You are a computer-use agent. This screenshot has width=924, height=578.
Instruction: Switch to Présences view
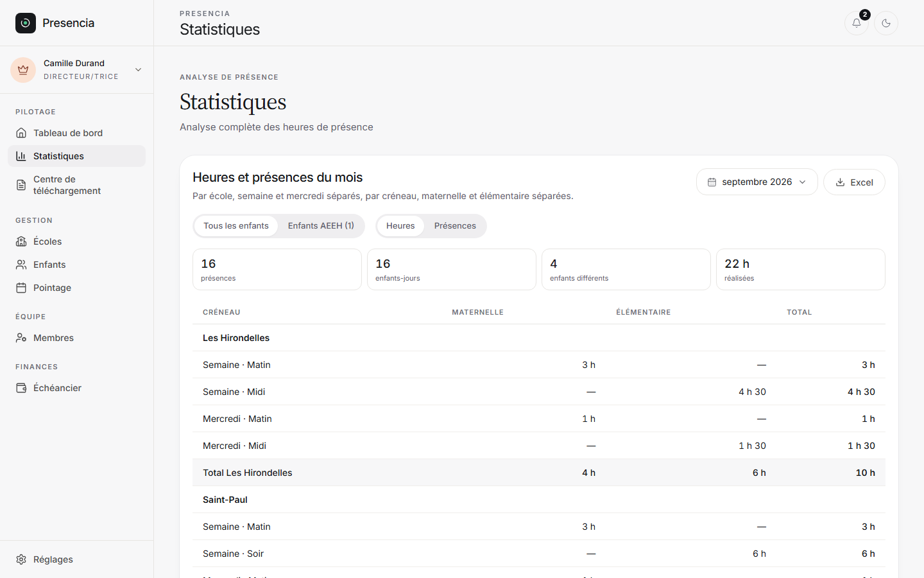pos(455,226)
